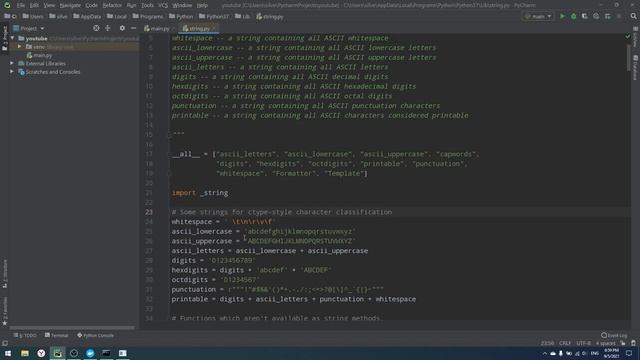The width and height of the screenshot is (640, 360).
Task: Click the inspection checkmark in editor corner
Action: [628, 37]
